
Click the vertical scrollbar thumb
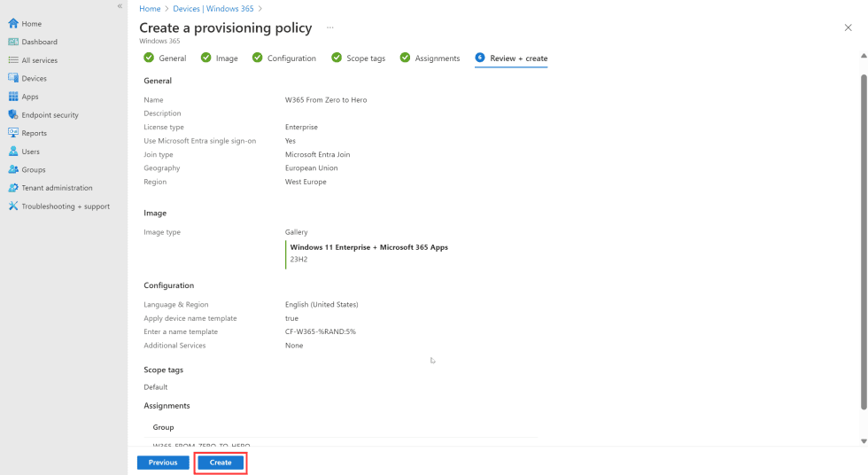click(x=864, y=242)
